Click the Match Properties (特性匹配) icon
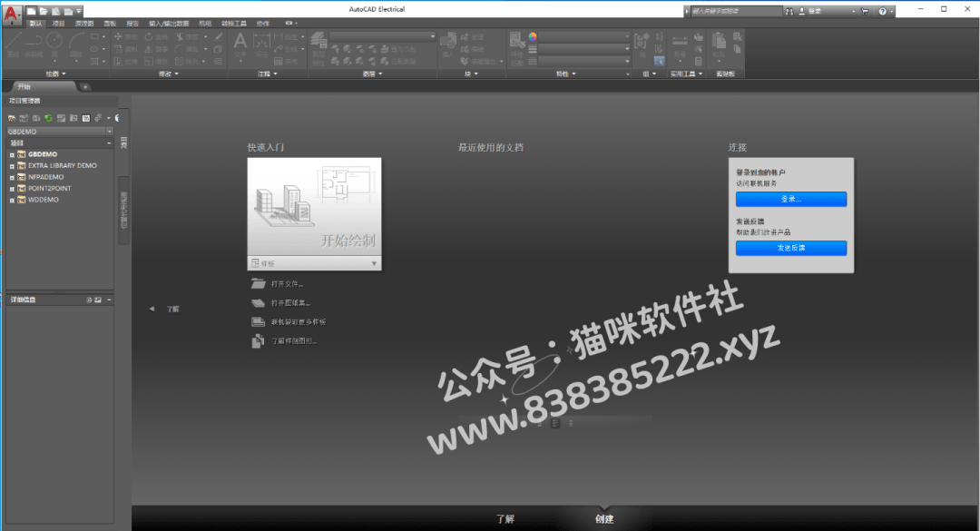 pyautogui.click(x=516, y=49)
